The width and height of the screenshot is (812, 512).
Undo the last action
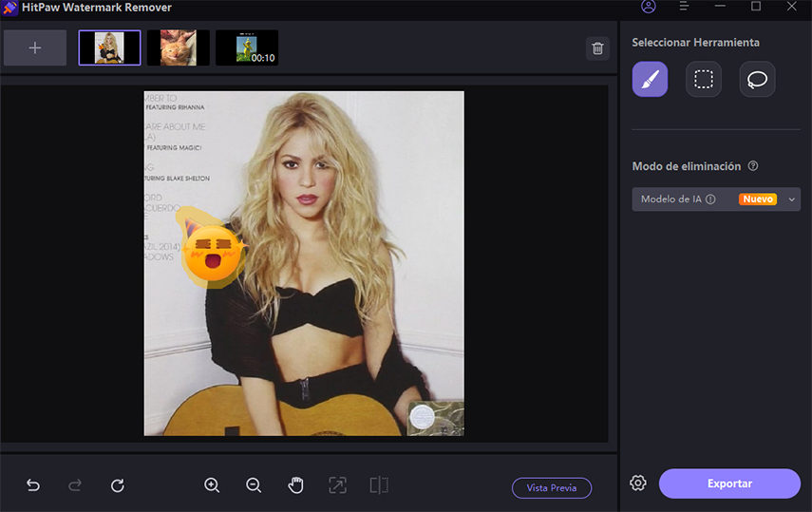click(x=33, y=485)
